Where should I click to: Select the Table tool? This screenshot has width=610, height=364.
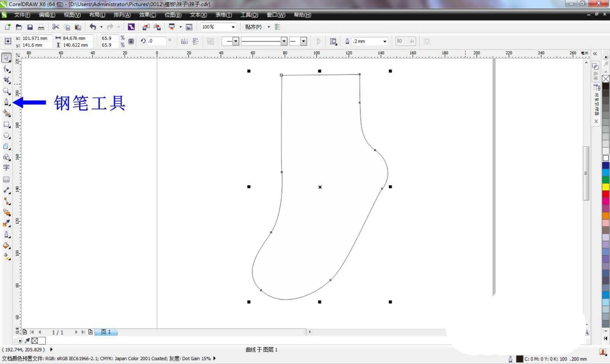tap(6, 179)
